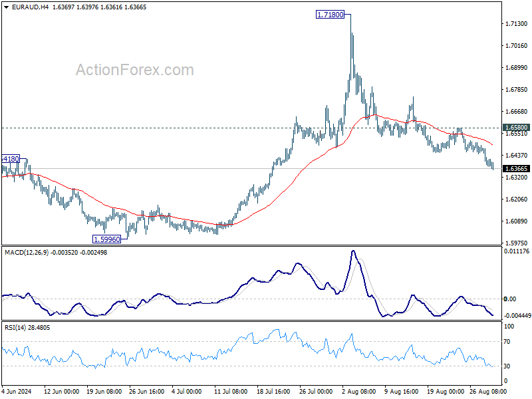Click the MACD scale value -0.004449
The width and height of the screenshot is (532, 399).
click(517, 315)
